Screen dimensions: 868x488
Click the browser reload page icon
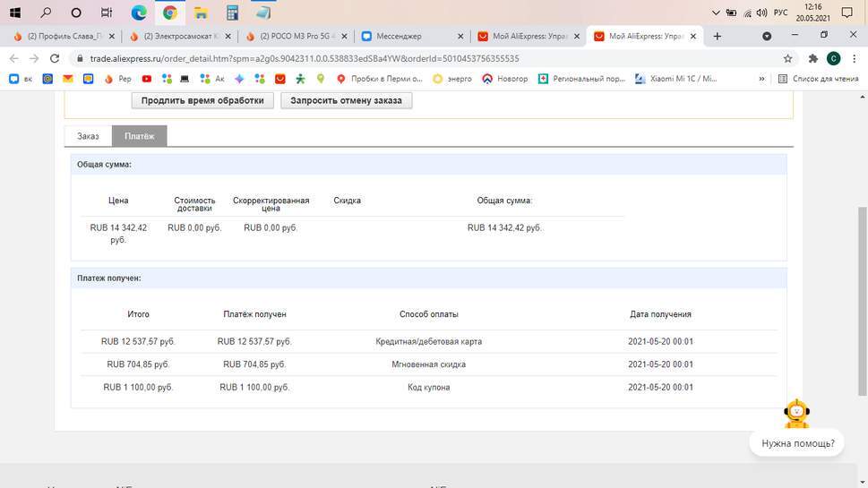(55, 58)
